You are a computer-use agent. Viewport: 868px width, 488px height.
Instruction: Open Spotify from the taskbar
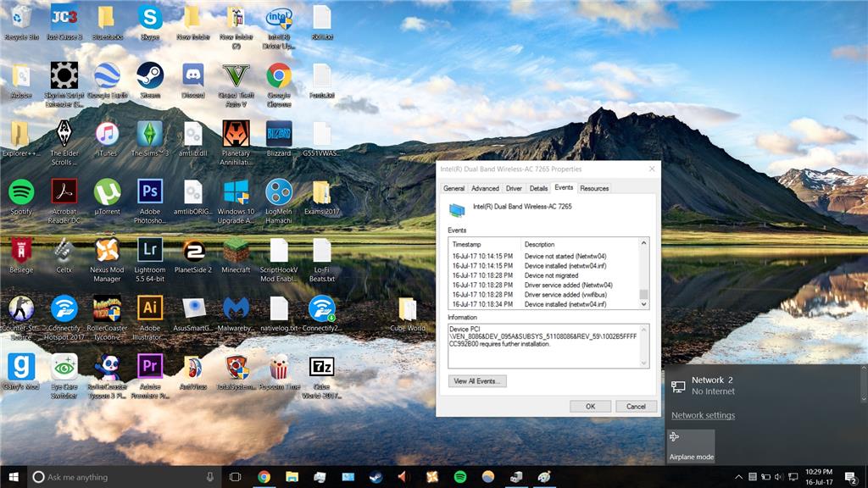pos(460,477)
